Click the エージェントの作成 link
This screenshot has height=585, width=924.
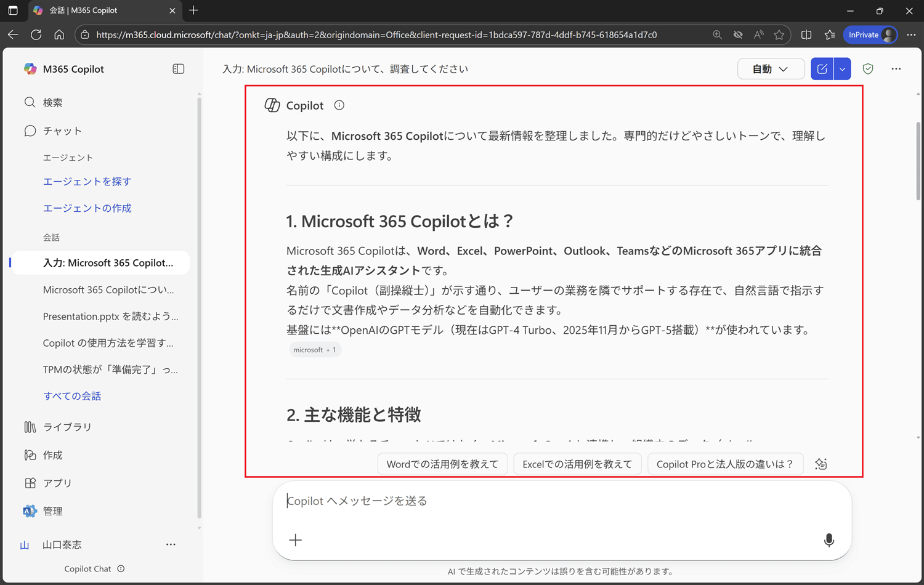point(87,208)
